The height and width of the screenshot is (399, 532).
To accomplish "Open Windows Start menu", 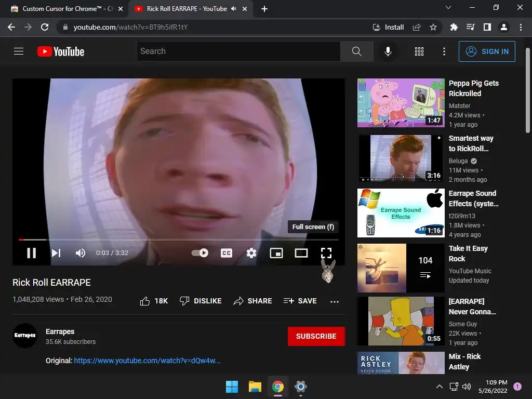I will point(232,387).
